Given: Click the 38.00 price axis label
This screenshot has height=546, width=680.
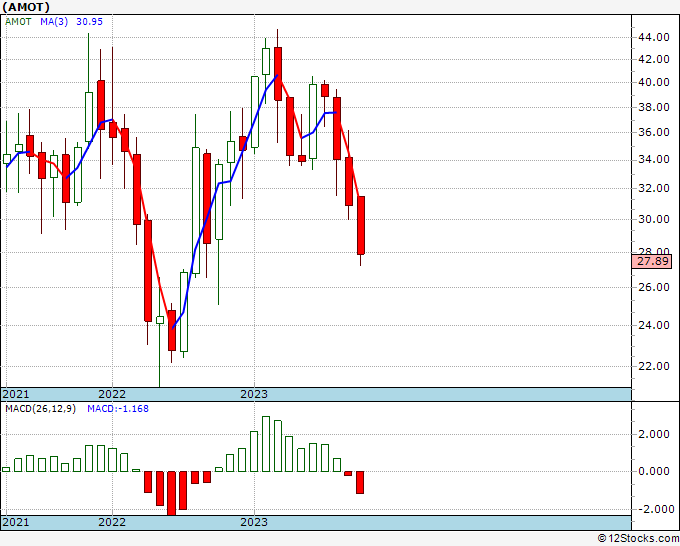Looking at the screenshot, I should coord(653,107).
